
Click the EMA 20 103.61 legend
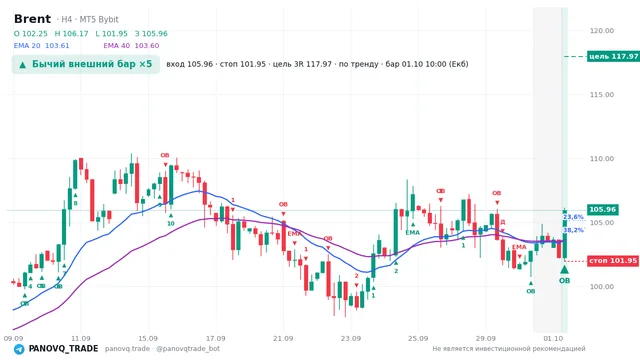[42, 46]
